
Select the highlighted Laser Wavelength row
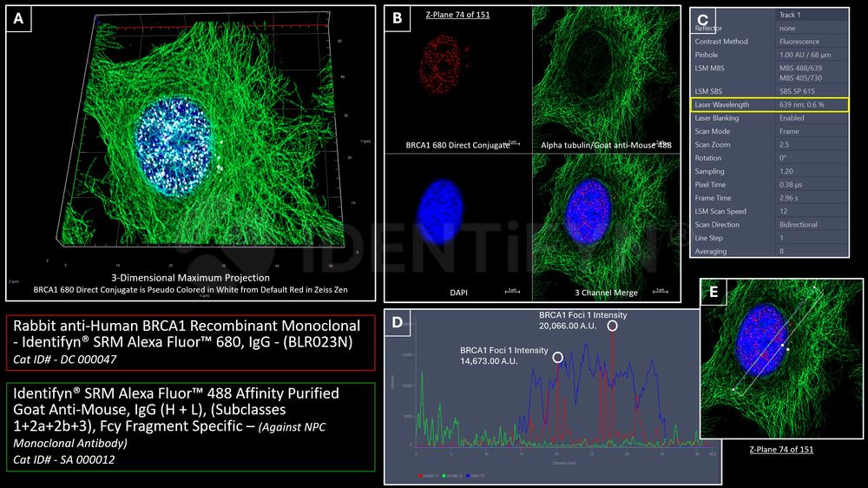click(769, 105)
